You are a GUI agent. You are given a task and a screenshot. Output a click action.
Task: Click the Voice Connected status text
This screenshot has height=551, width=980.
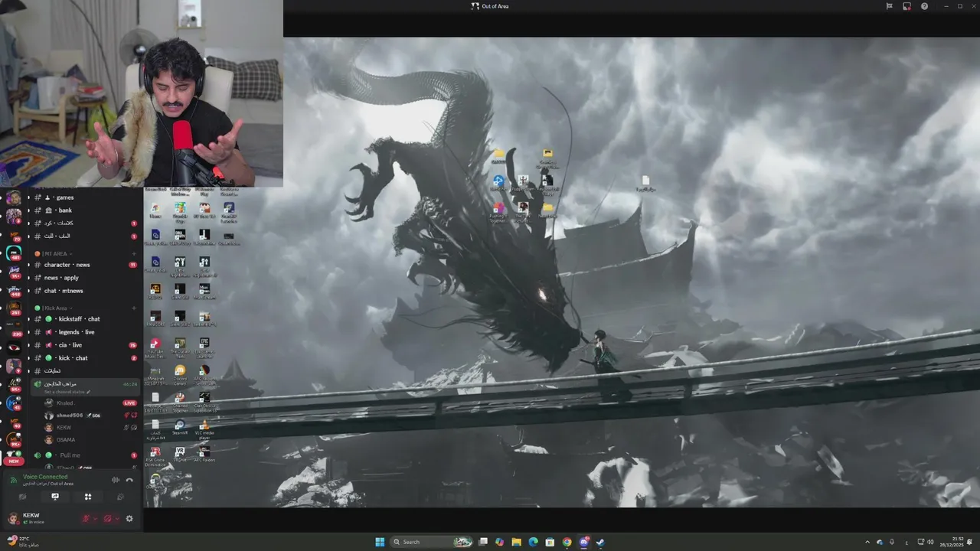pyautogui.click(x=45, y=477)
